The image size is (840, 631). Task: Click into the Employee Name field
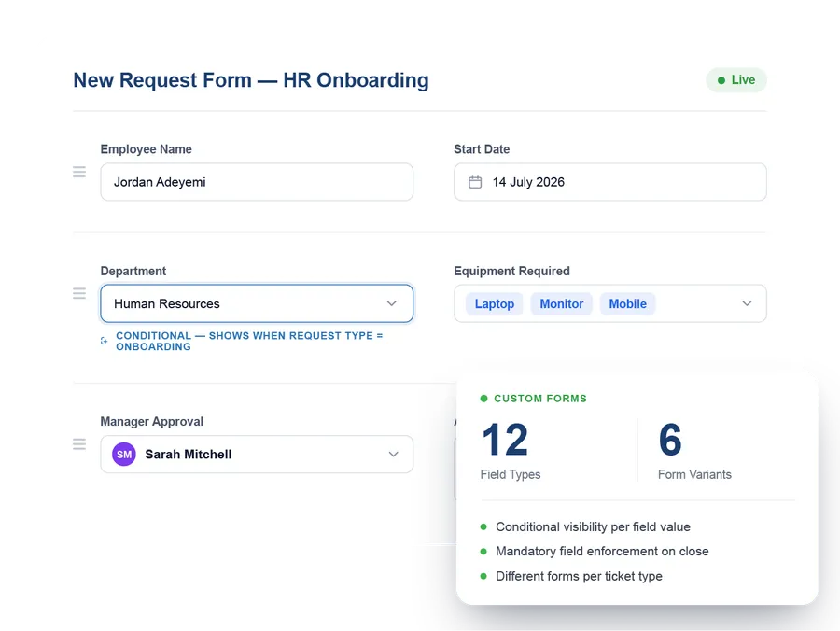pyautogui.click(x=257, y=182)
